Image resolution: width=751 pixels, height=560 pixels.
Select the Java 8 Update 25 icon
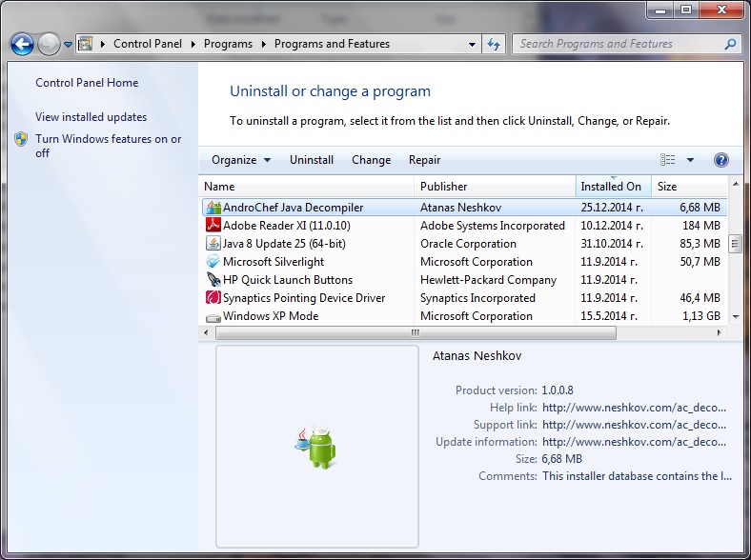point(213,243)
